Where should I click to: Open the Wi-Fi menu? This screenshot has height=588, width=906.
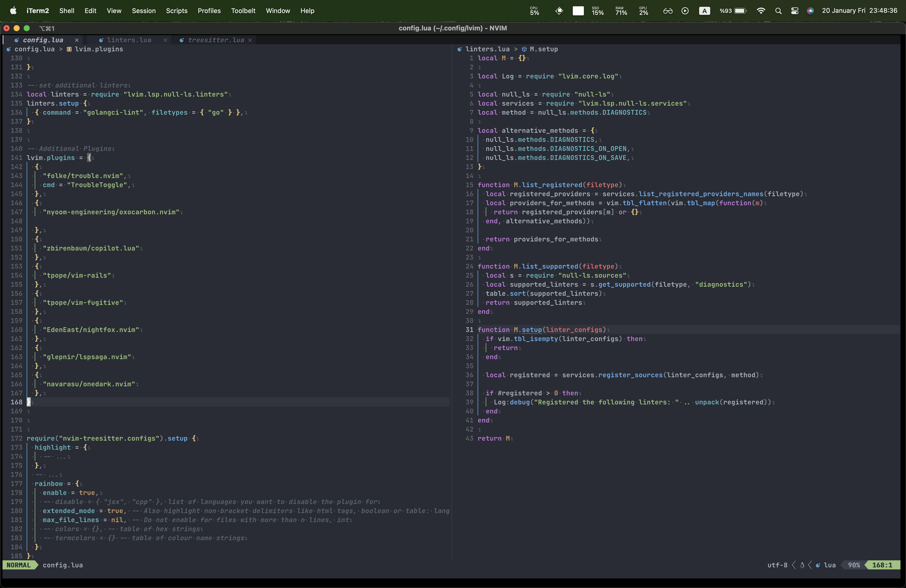(x=761, y=11)
